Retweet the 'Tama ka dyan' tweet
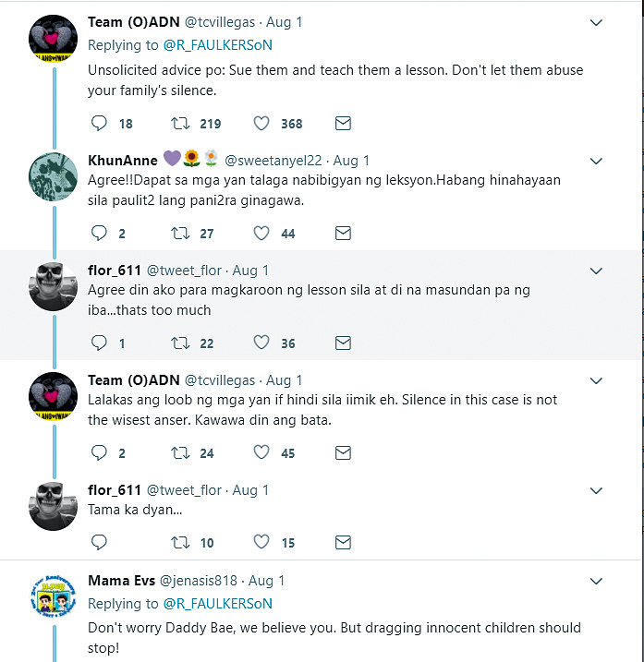The height and width of the screenshot is (662, 644). coord(180,542)
